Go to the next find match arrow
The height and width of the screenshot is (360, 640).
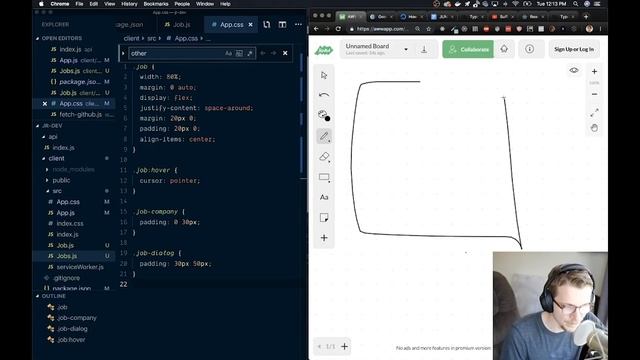tap(273, 53)
